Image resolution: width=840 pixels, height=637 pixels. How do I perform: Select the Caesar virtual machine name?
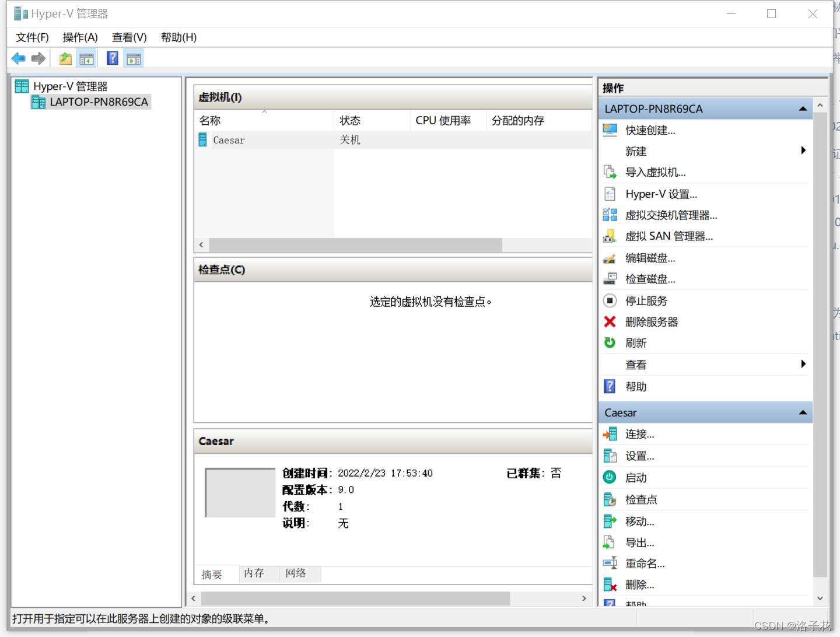click(229, 140)
